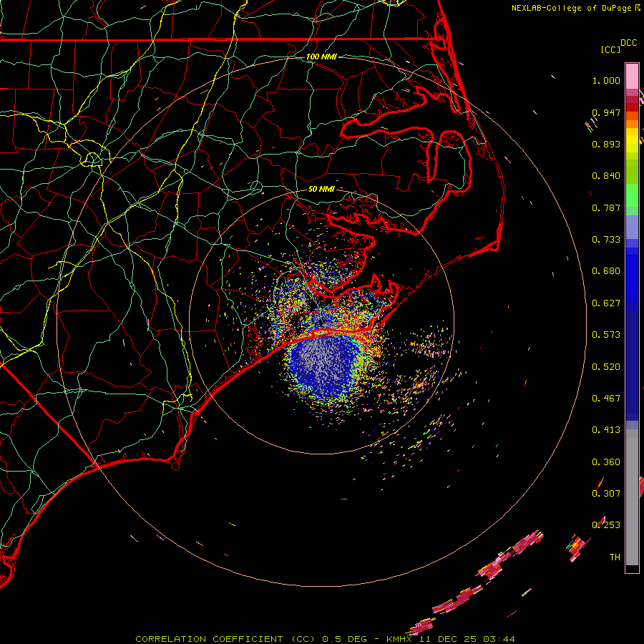Click the 0.947 color scale value
This screenshot has width=644, height=644.
click(x=606, y=112)
